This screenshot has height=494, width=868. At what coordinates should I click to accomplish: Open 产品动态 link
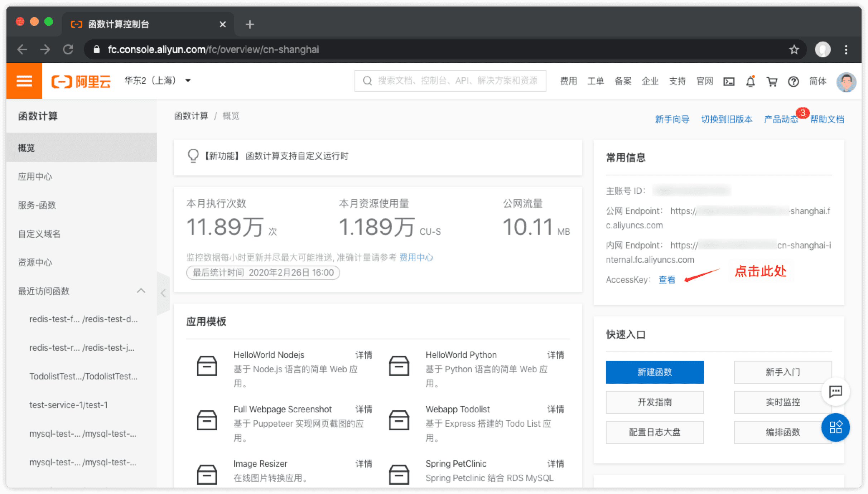(x=781, y=119)
